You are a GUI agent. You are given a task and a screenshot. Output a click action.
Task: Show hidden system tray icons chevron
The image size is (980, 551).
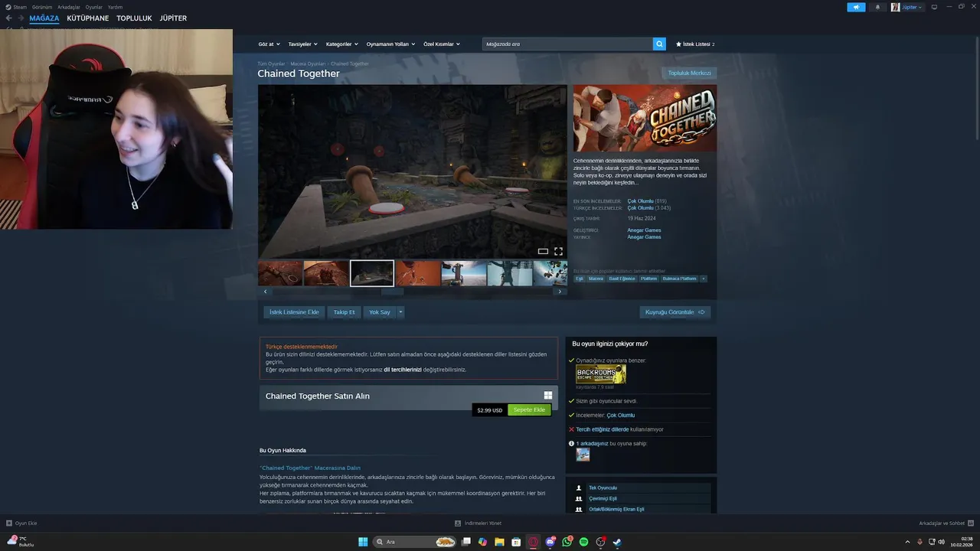[x=907, y=542]
